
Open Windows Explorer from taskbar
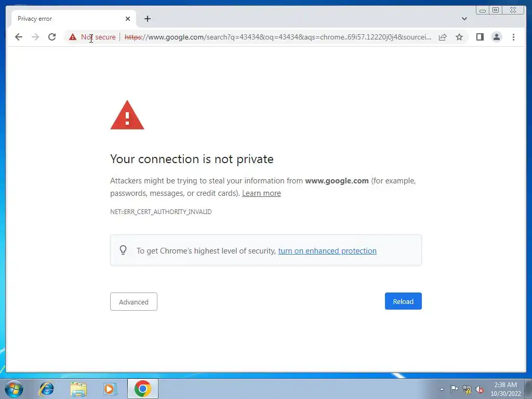[x=78, y=389]
